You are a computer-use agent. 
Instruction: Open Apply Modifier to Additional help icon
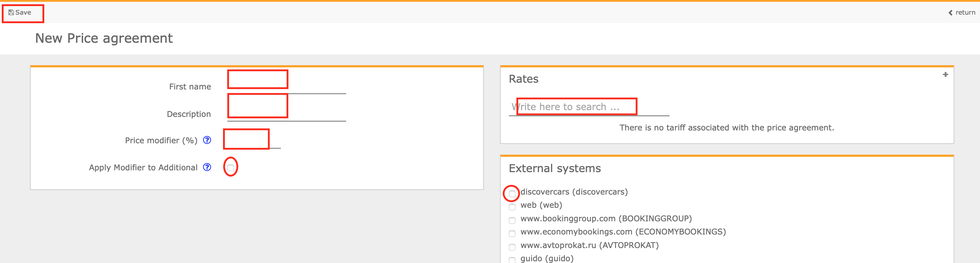[x=207, y=167]
